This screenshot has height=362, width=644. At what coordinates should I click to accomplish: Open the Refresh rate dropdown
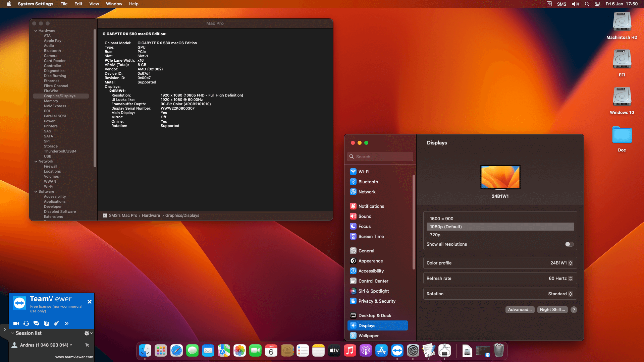569,278
